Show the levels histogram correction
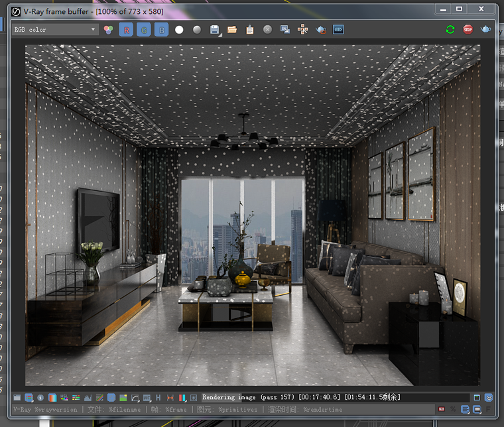 tap(87, 398)
